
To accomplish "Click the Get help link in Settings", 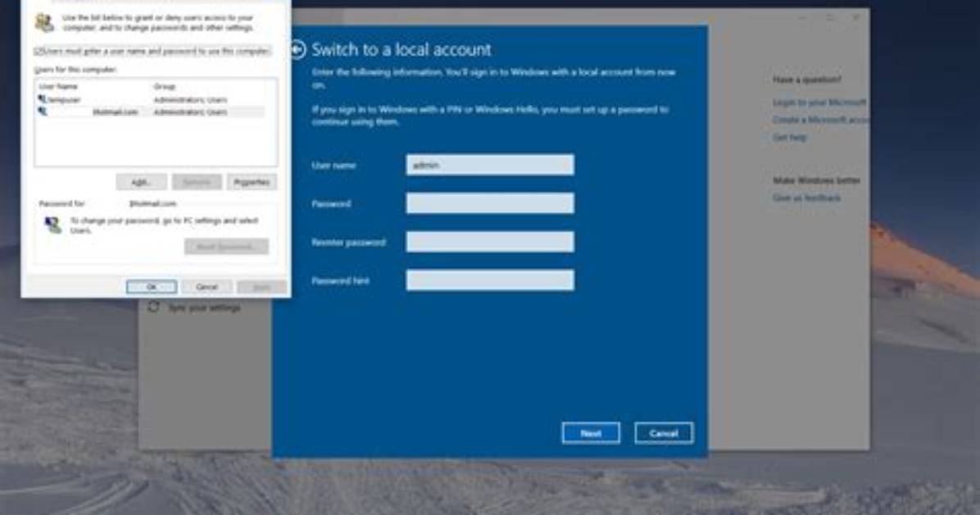I will click(x=789, y=137).
